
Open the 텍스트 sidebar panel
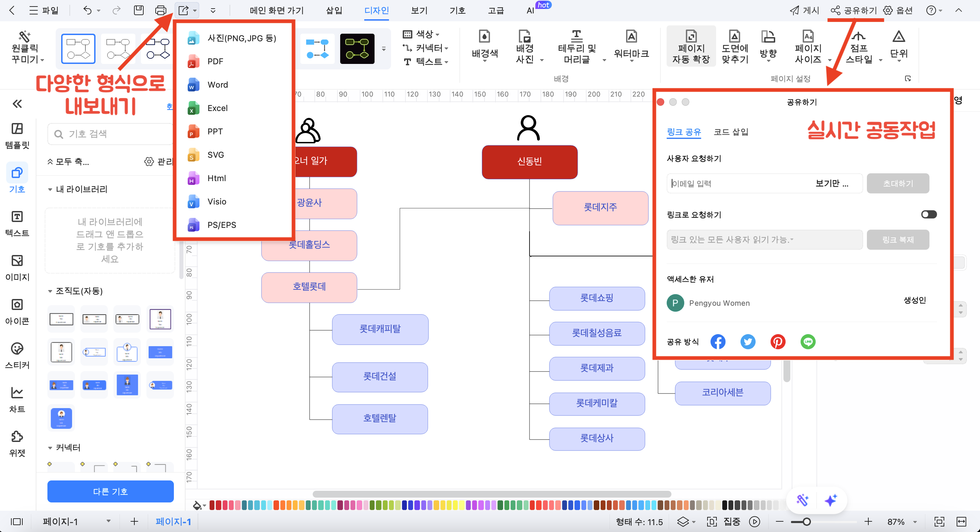pyautogui.click(x=17, y=224)
